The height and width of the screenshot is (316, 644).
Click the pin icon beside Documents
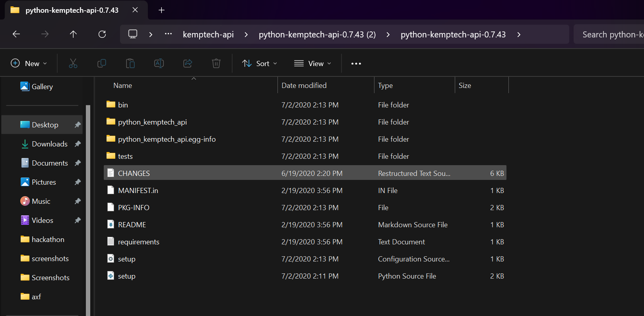pyautogui.click(x=78, y=163)
